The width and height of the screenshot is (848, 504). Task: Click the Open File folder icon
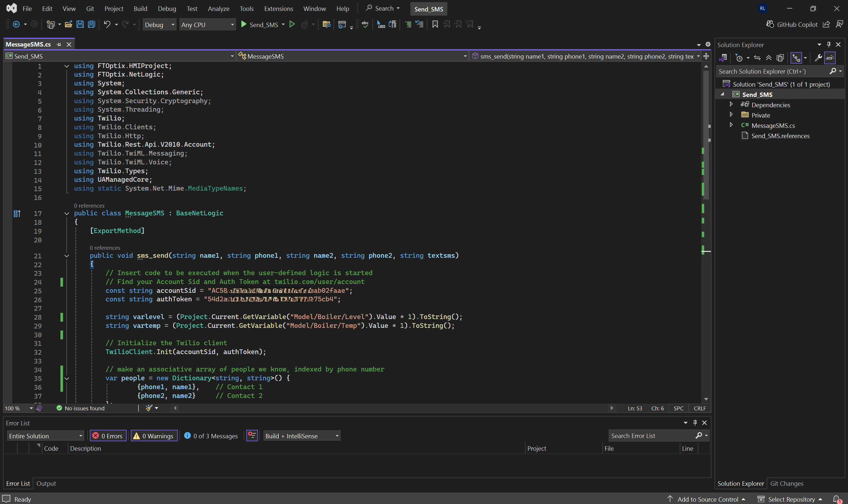click(x=69, y=24)
